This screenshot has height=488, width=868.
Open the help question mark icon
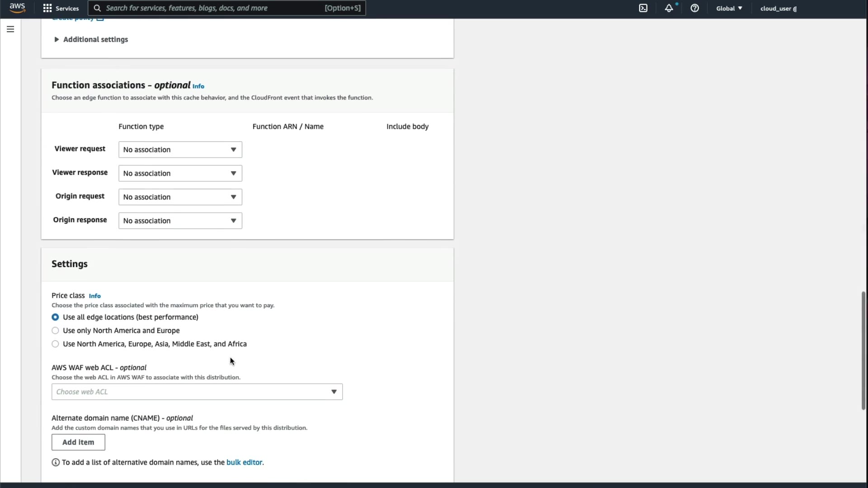pyautogui.click(x=694, y=8)
